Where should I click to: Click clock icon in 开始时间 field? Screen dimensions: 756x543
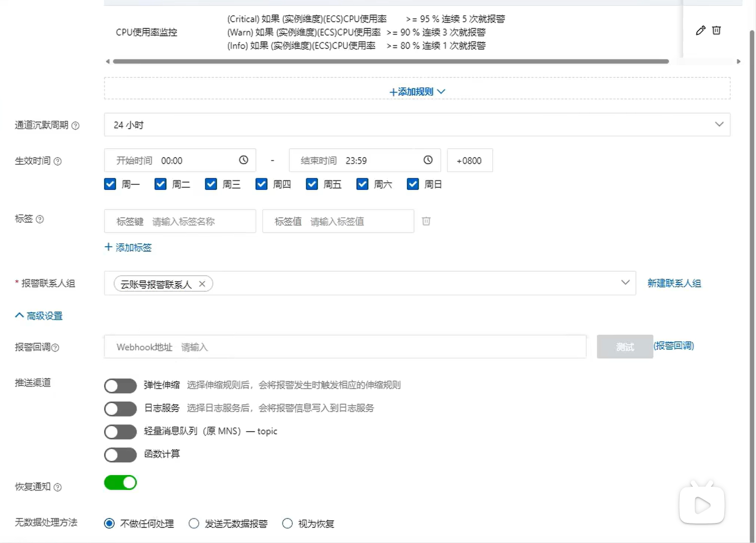[243, 160]
